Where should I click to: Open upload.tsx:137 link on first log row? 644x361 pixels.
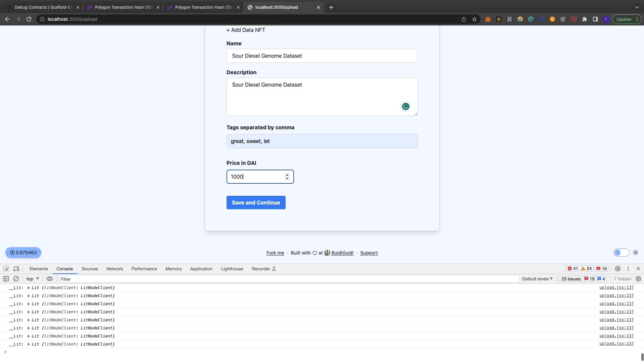[616, 287]
